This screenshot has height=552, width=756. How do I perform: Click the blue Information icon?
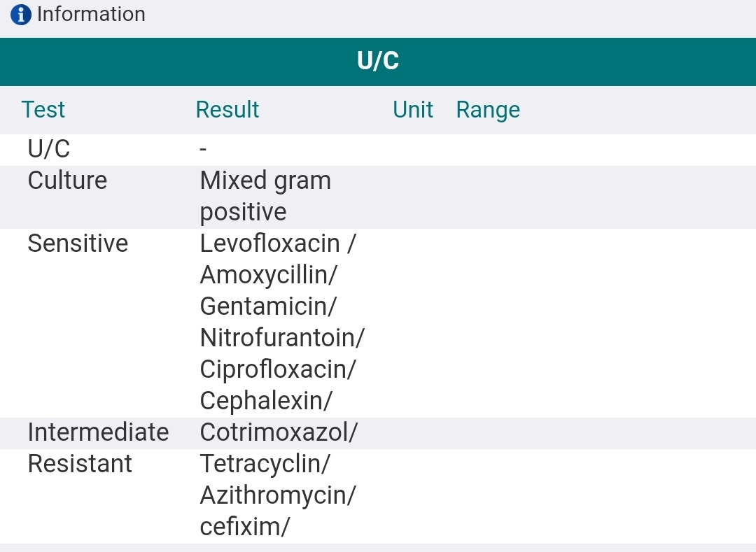click(x=22, y=14)
